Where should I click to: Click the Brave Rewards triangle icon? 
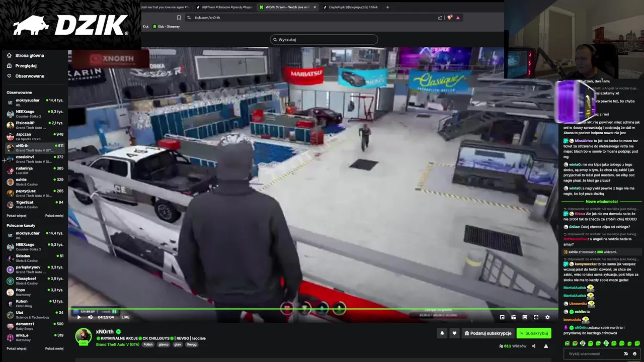pyautogui.click(x=458, y=18)
